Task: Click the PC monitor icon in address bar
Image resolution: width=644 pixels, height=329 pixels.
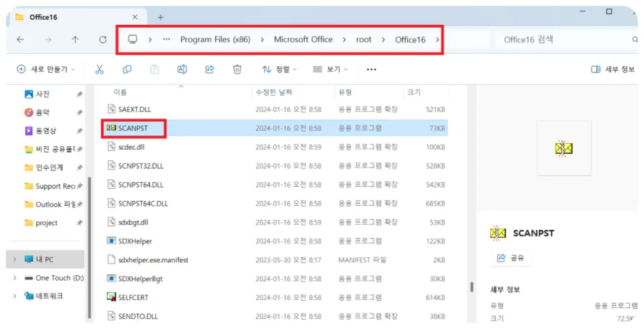Action: tap(132, 40)
